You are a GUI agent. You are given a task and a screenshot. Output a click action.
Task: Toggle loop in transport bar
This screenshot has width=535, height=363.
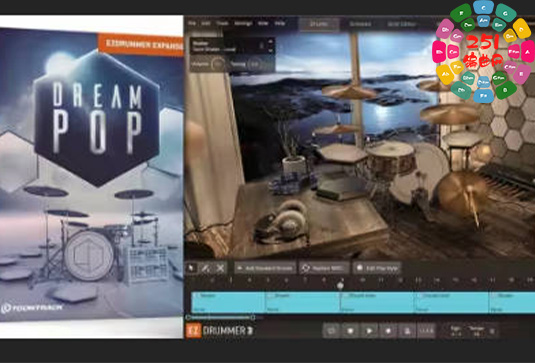pyautogui.click(x=332, y=331)
